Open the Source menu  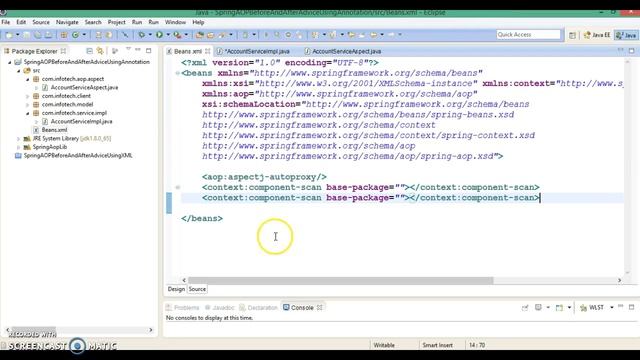pyautogui.click(x=41, y=22)
